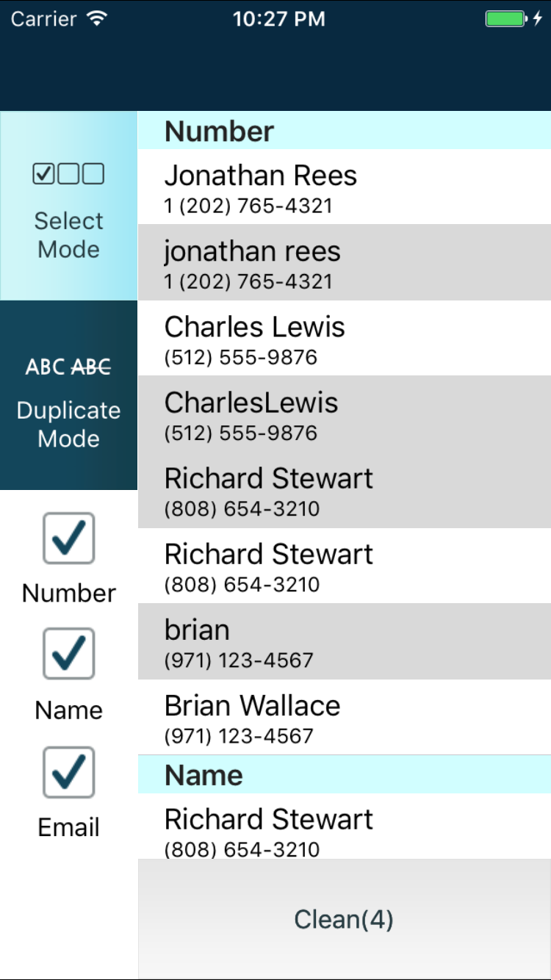Tap the Number section header
The width and height of the screenshot is (551, 980).
(x=344, y=131)
